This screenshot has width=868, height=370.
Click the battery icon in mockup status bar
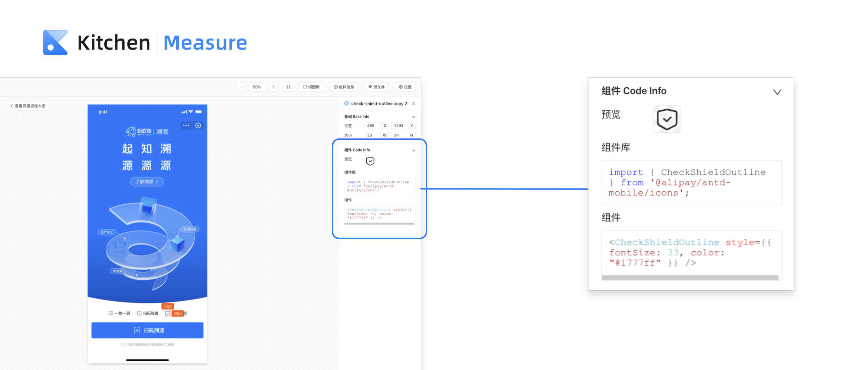tap(199, 112)
